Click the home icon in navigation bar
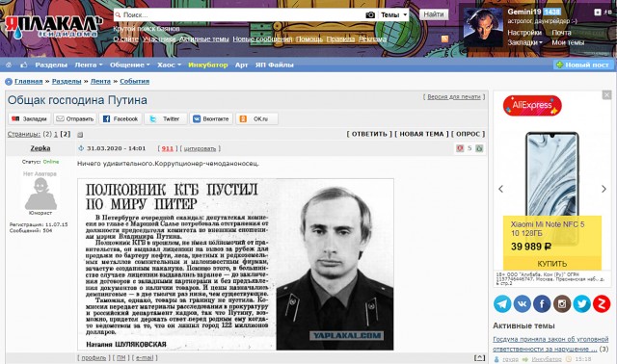Image resolution: width=617 pixels, height=364 pixels. coord(9,65)
